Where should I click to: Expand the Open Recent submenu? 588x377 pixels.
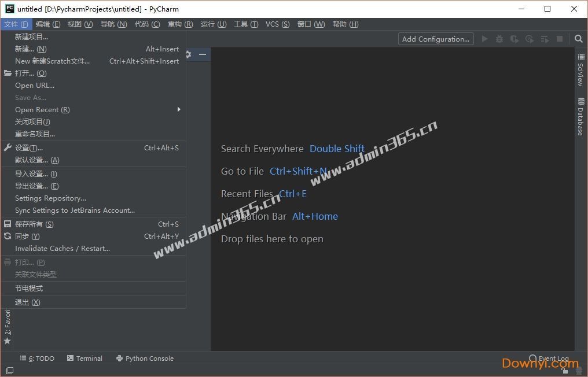(93, 110)
